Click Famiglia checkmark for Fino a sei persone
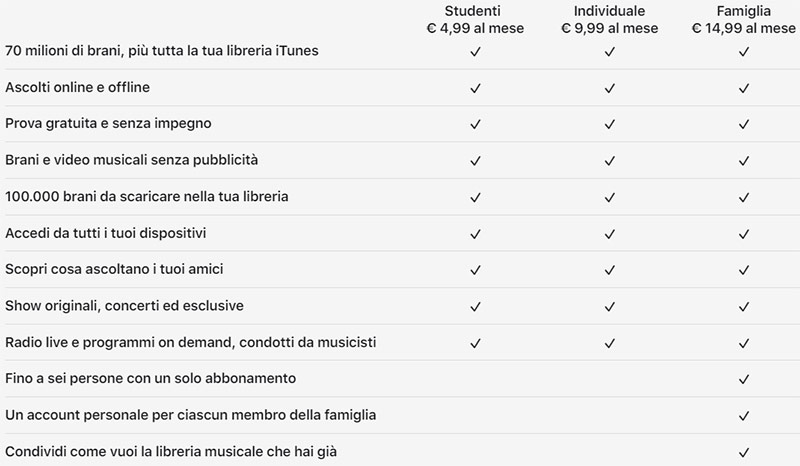 [744, 379]
